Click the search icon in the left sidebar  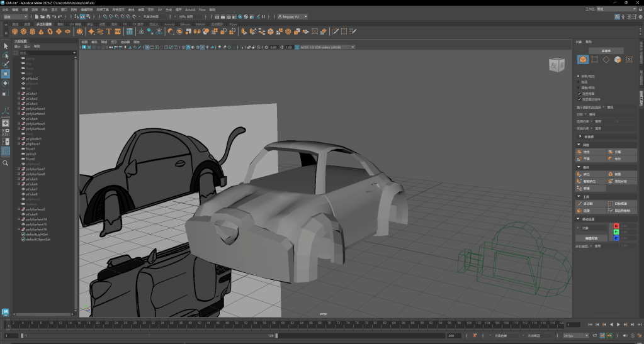pos(6,163)
